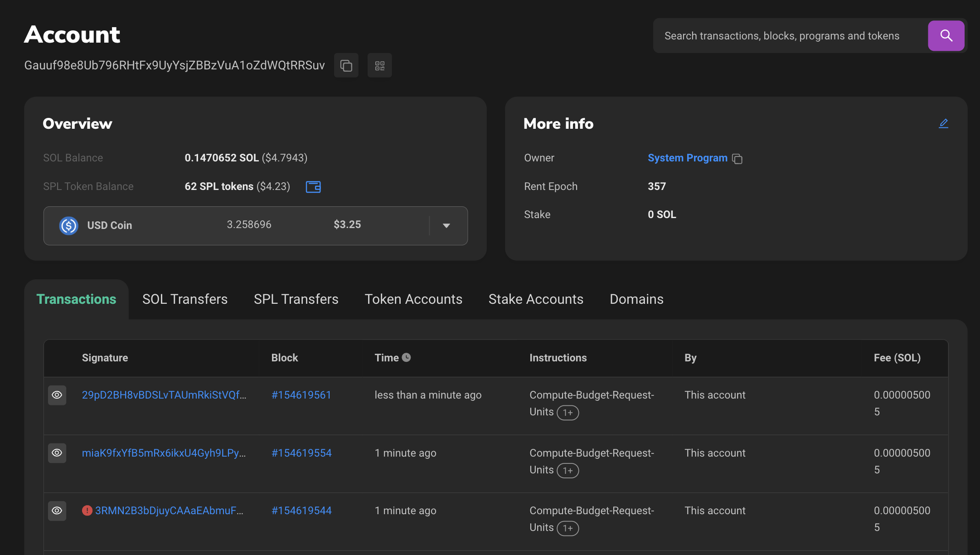Click "This account" in block #154619561 row
This screenshot has width=980, height=555.
(715, 395)
